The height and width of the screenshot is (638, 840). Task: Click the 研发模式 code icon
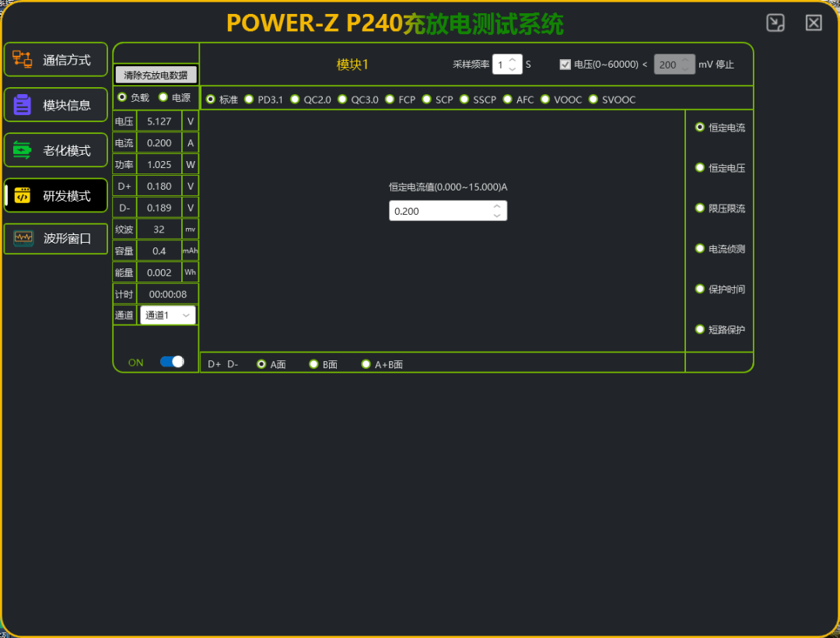[x=22, y=195]
